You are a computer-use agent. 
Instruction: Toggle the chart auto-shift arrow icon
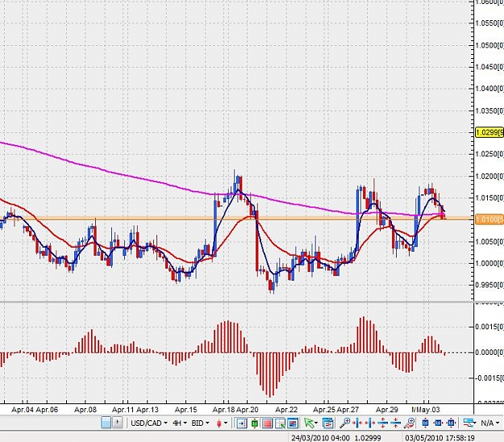[241, 423]
